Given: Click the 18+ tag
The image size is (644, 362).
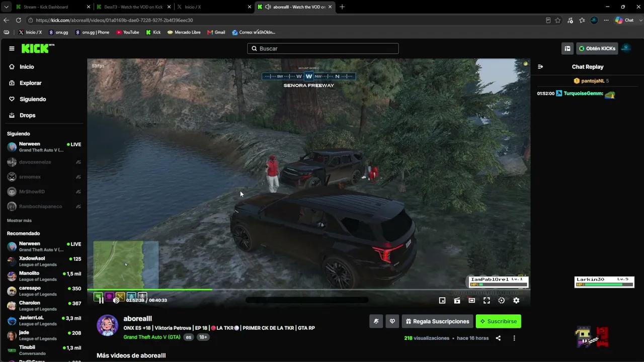Looking at the screenshot, I should pyautogui.click(x=203, y=337).
